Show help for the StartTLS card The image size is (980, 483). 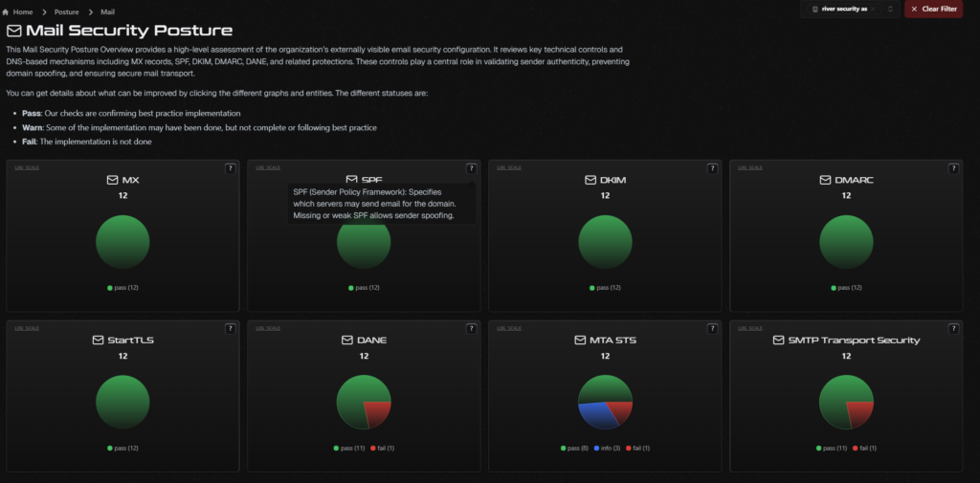[230, 329]
